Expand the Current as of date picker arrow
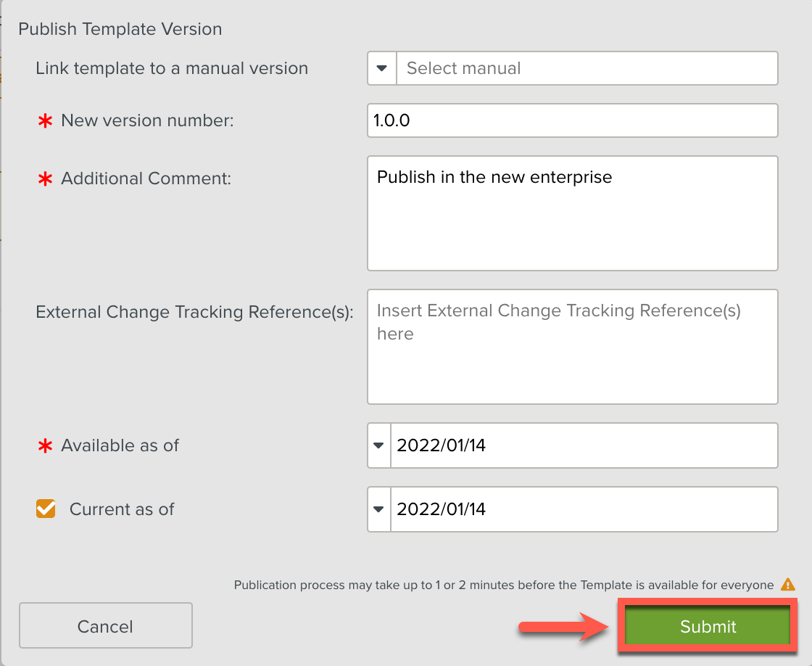The width and height of the screenshot is (812, 666). click(378, 509)
